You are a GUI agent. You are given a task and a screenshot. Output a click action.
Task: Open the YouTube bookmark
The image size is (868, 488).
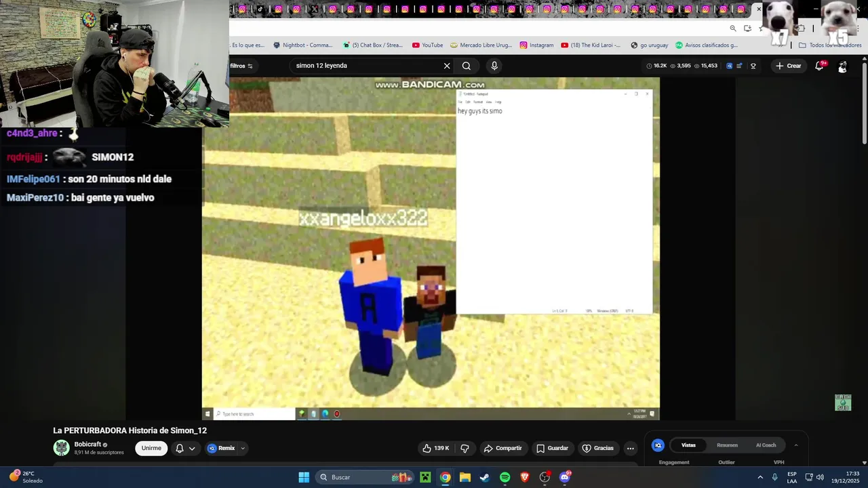point(427,45)
